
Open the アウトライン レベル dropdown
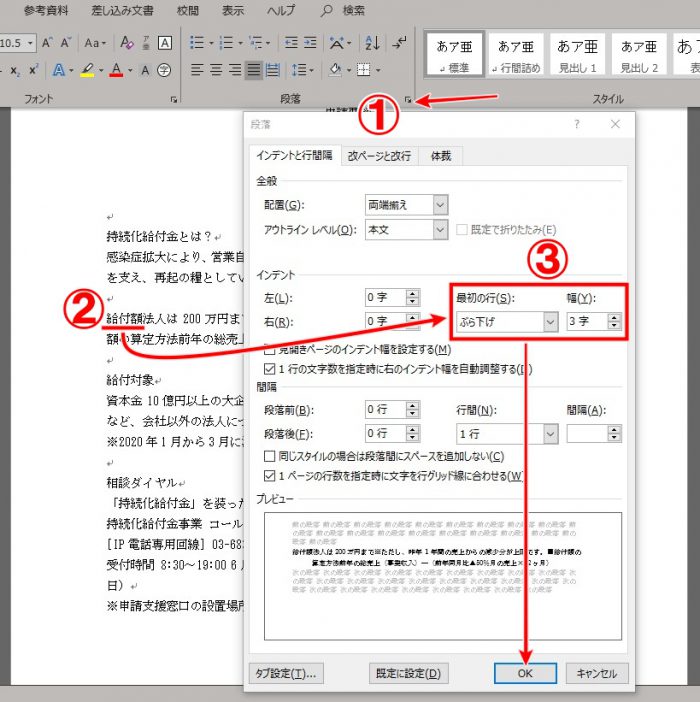coord(440,230)
